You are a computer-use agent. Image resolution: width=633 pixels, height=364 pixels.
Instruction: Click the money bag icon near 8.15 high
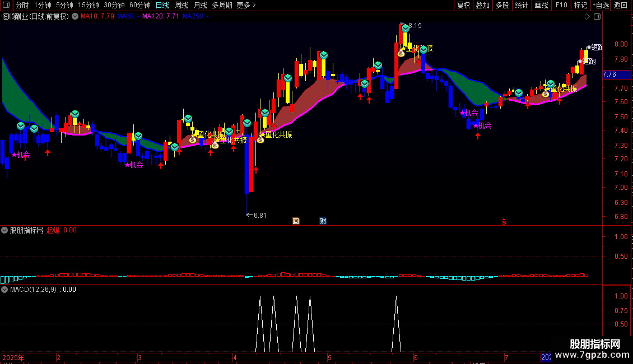pyautogui.click(x=401, y=53)
